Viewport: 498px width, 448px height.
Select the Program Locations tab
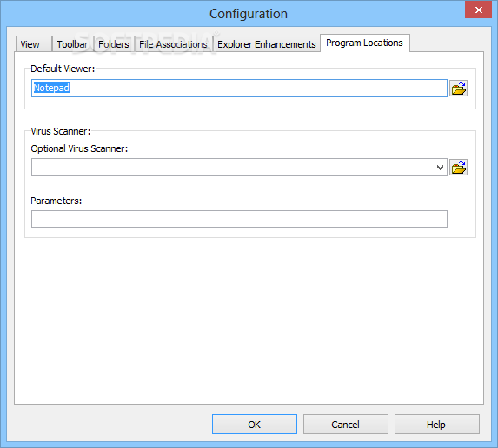pyautogui.click(x=365, y=43)
